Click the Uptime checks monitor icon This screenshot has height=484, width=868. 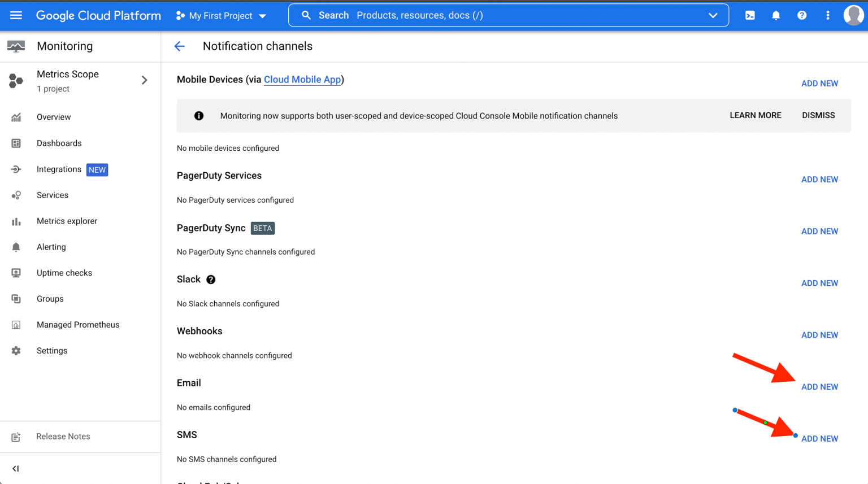(16, 273)
